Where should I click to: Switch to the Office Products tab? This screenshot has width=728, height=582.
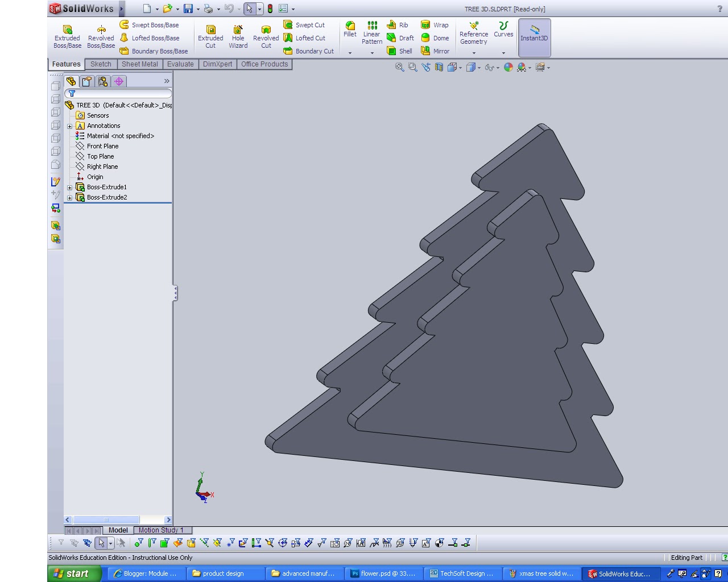[264, 64]
